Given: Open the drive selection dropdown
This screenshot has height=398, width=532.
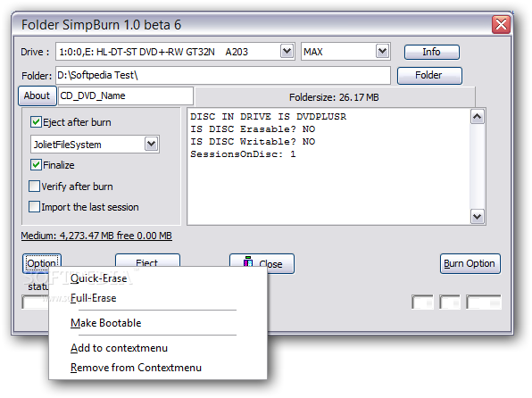Looking at the screenshot, I should pos(287,52).
